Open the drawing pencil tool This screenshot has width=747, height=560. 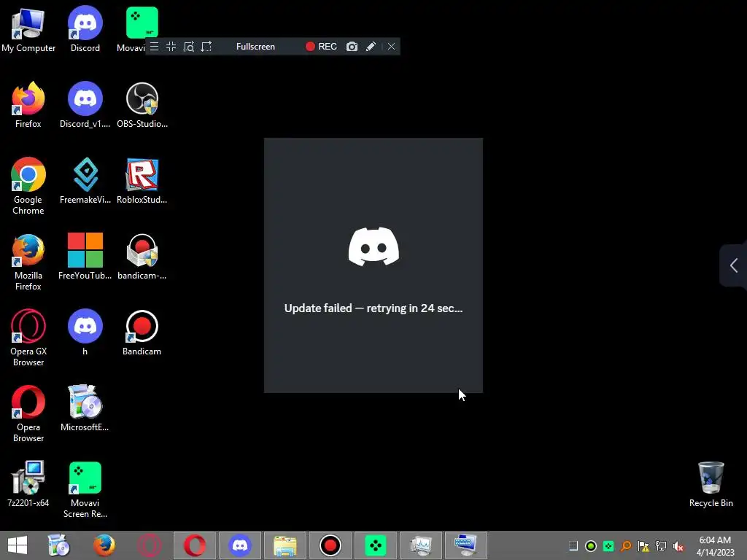coord(371,47)
